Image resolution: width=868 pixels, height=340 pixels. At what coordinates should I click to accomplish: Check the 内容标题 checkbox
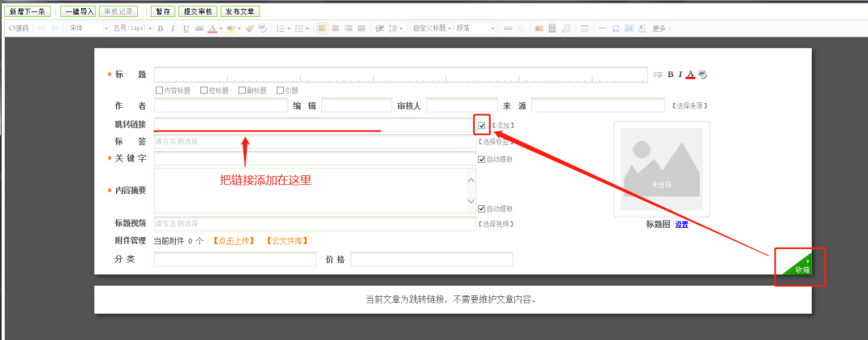160,91
